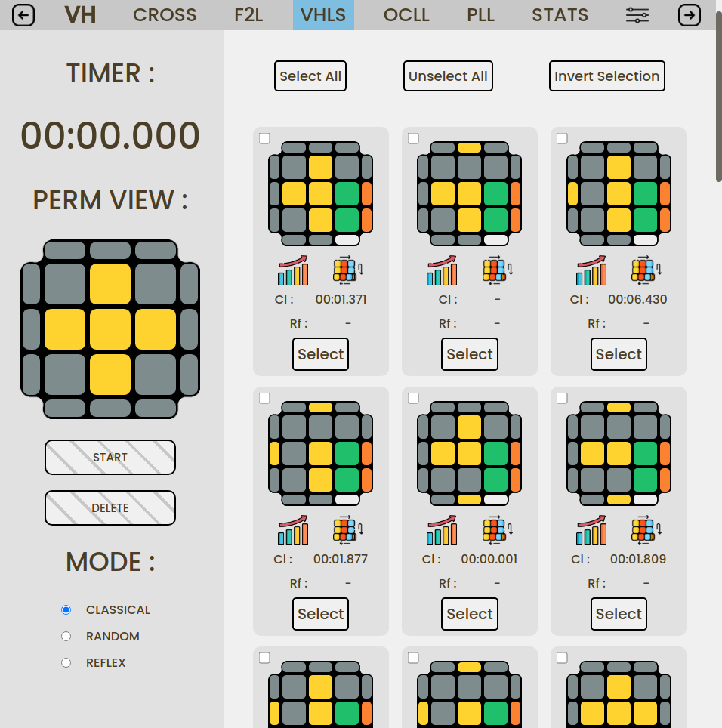The width and height of the screenshot is (722, 728).
Task: Open the progress chart icon on the 00:01.877 card
Action: 293,530
